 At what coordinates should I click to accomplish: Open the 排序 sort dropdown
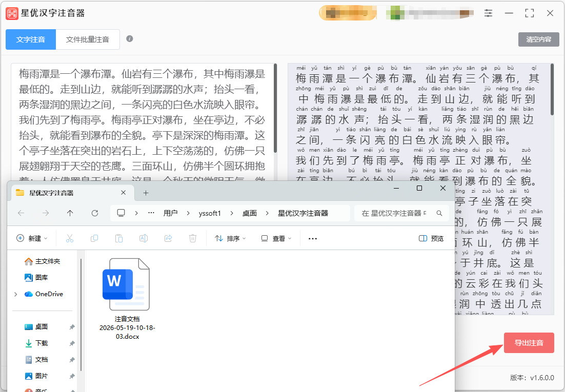(x=230, y=238)
